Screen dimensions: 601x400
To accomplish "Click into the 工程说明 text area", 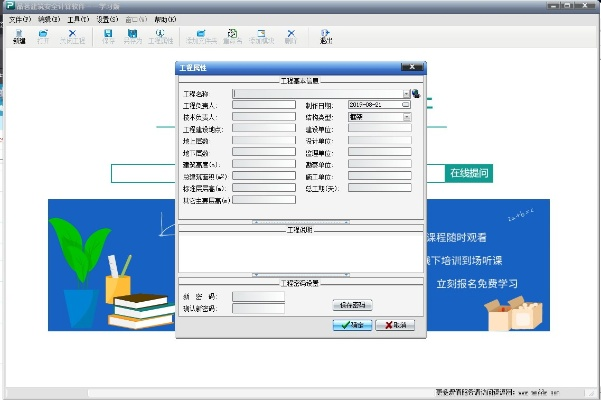I will pyautogui.click(x=301, y=252).
